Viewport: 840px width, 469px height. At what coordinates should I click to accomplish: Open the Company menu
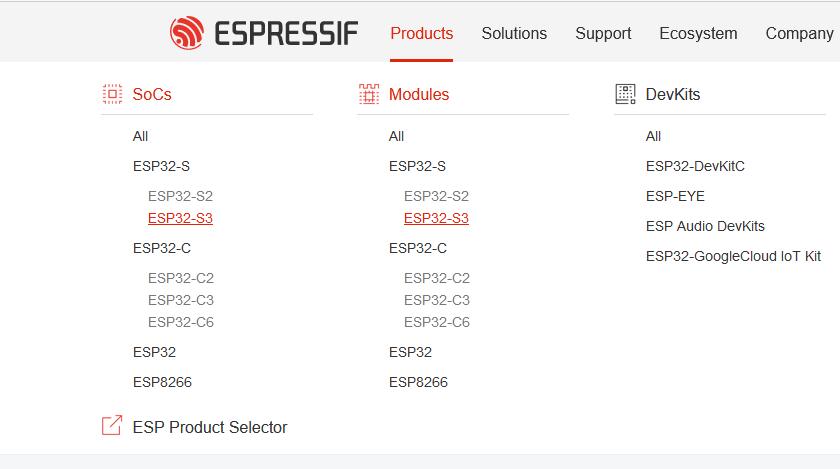coord(799,33)
